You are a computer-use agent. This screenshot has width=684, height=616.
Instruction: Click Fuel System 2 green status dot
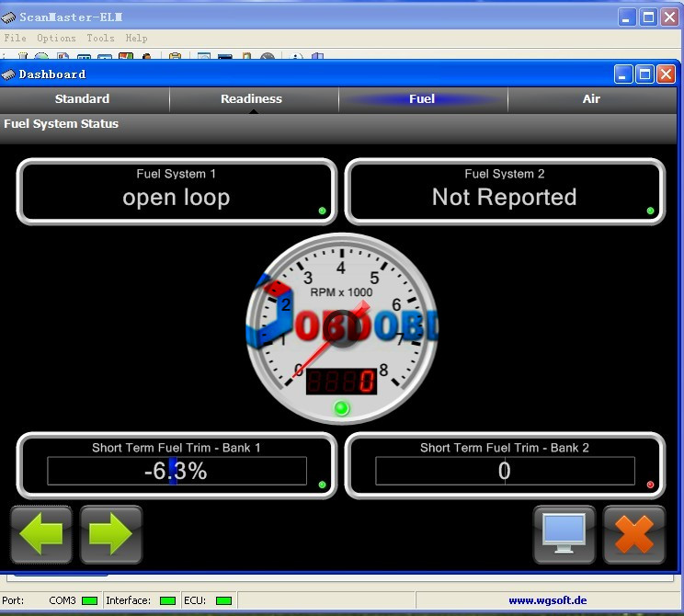650,211
